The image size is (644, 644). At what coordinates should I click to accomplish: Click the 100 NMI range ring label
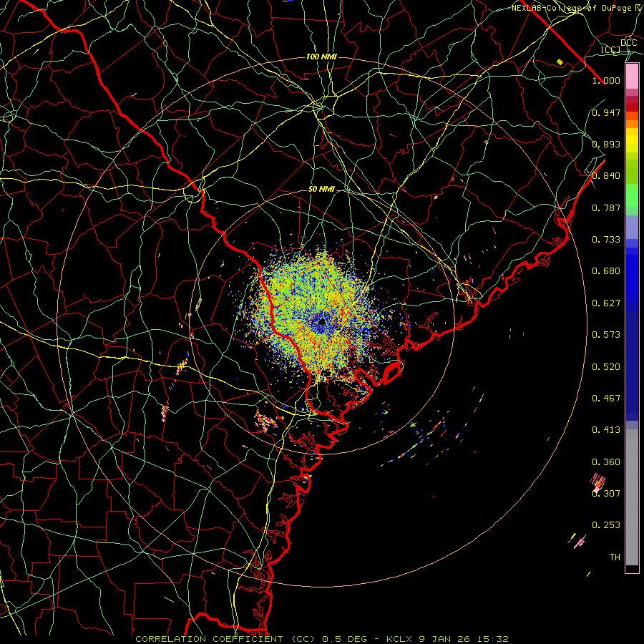click(321, 57)
